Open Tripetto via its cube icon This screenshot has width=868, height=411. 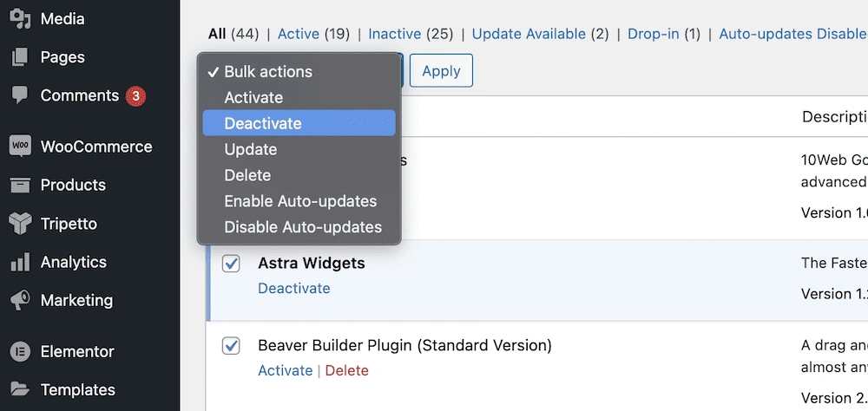click(x=20, y=224)
